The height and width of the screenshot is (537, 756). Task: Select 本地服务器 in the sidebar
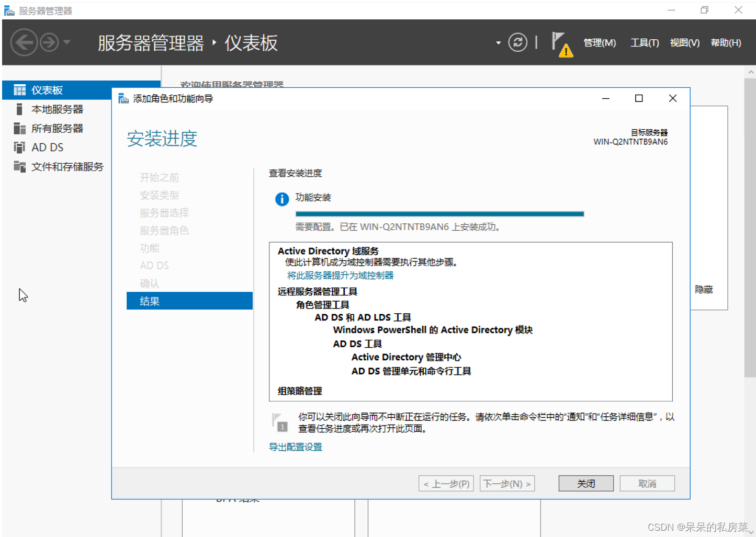(57, 109)
